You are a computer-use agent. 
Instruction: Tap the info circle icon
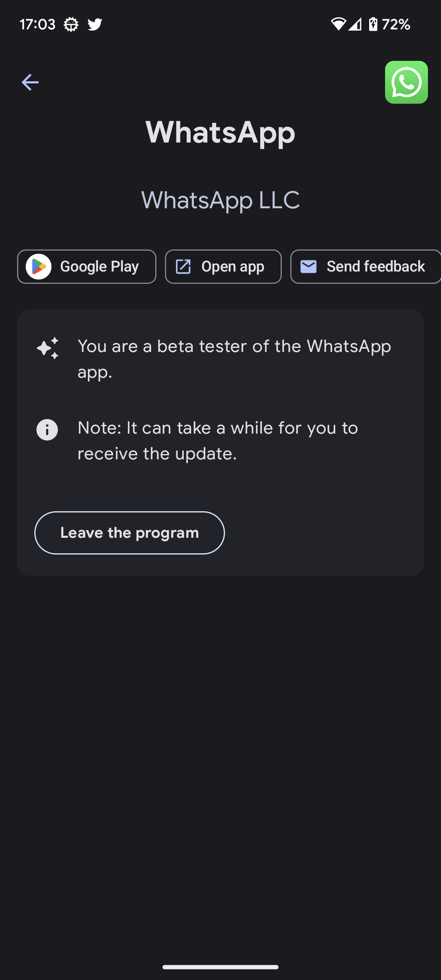point(47,430)
